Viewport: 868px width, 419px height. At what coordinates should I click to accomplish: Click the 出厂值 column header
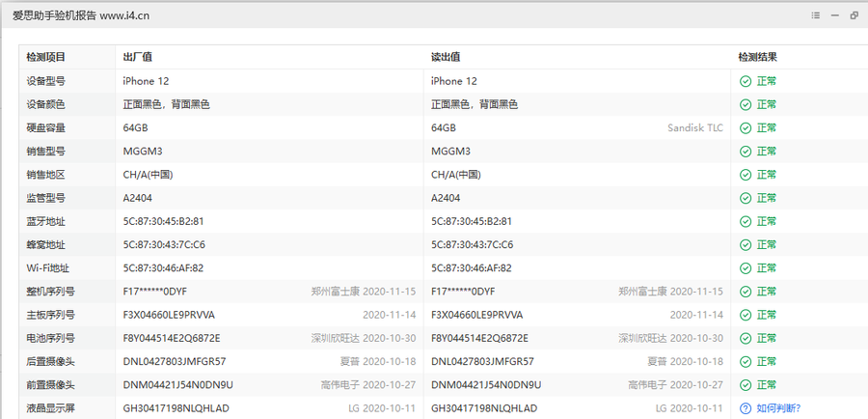[x=137, y=57]
